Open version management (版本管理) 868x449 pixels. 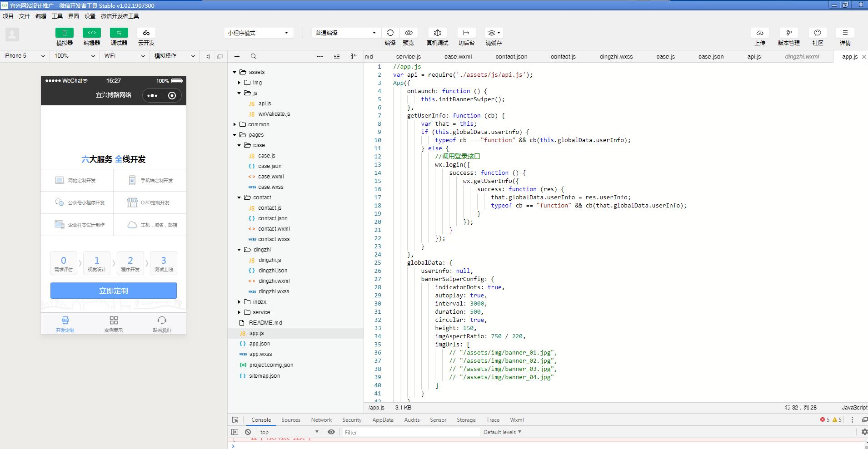coord(788,33)
